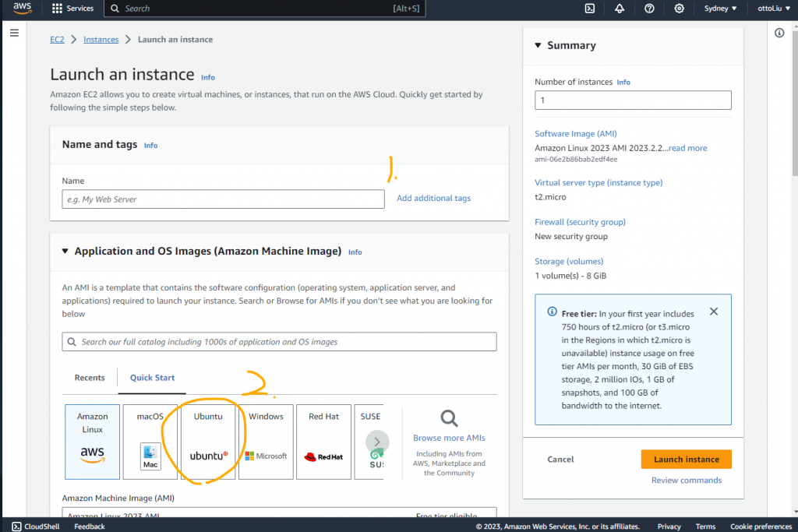The image size is (798, 532).
Task: Focus the instance Name input field
Action: click(x=223, y=199)
